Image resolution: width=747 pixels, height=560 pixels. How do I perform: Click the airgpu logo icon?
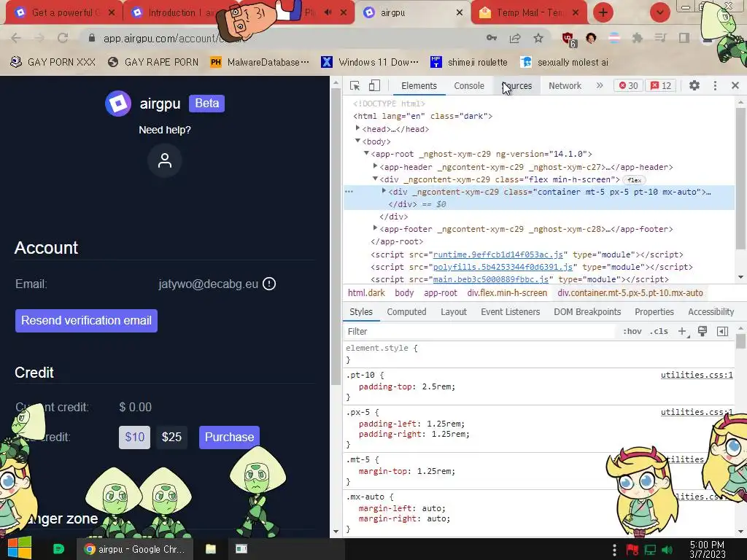coord(117,104)
